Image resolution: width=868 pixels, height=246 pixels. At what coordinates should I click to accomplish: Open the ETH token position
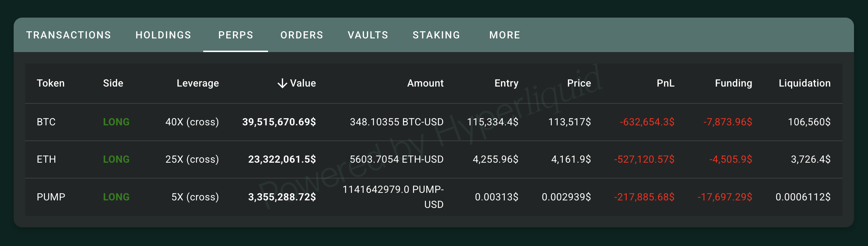click(x=46, y=159)
